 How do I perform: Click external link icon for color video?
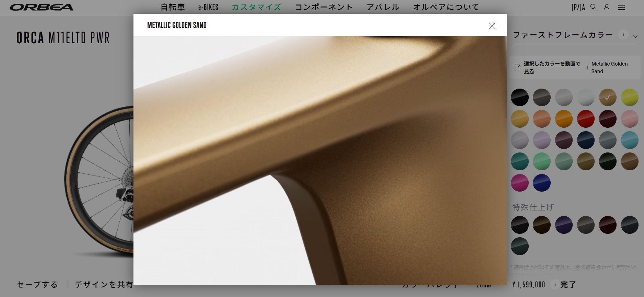point(517,67)
